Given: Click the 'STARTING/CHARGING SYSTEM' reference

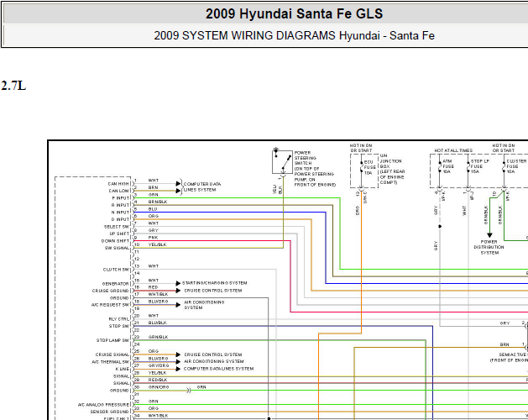Looking at the screenshot, I should 215,283.
